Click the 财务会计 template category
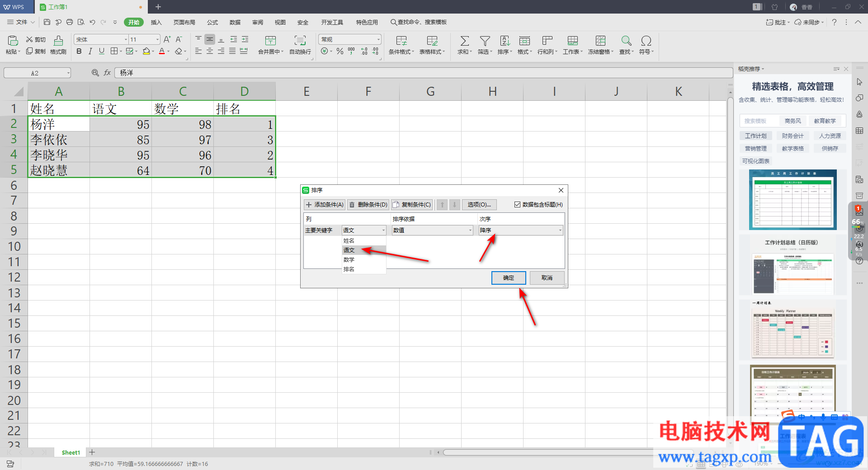Viewport: 868px width, 470px height. 793,136
